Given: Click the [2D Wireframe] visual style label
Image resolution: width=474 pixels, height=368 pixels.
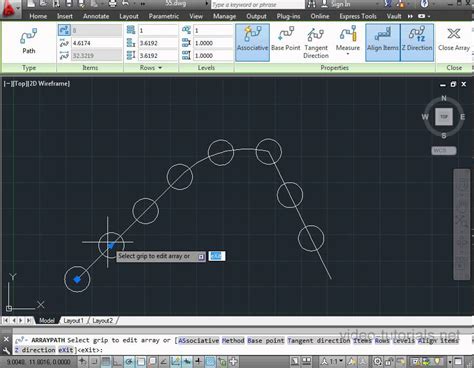Looking at the screenshot, I should click(48, 84).
